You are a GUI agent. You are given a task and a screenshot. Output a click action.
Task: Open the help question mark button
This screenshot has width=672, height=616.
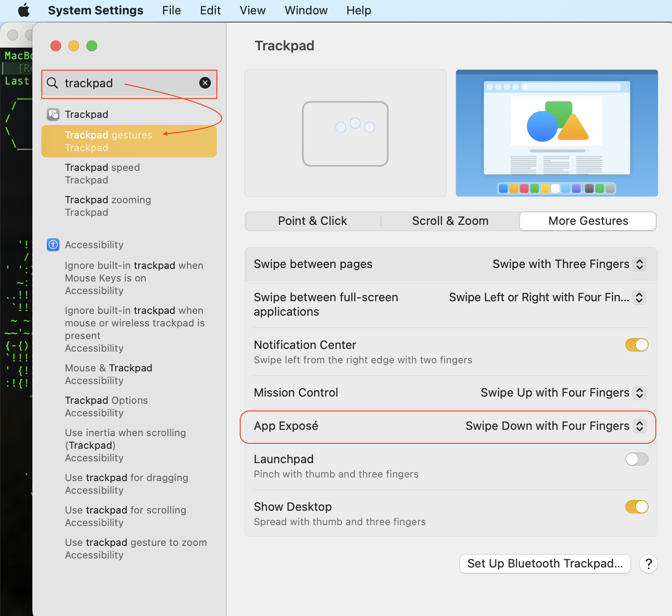tap(649, 564)
